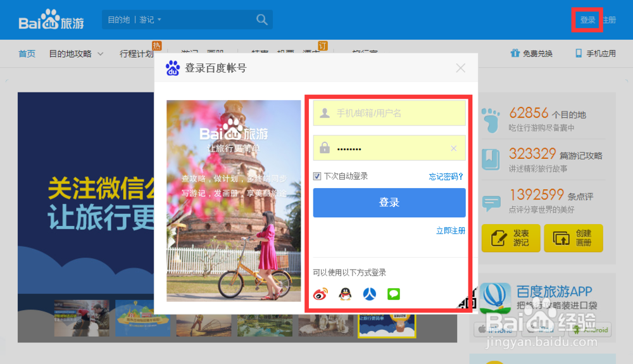Click the 登录 link in header

(587, 20)
